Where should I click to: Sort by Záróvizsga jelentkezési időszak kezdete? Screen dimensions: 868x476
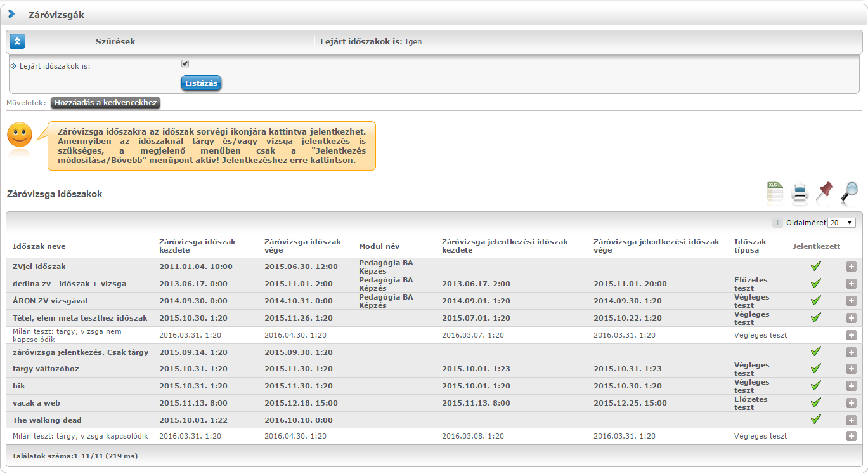tap(505, 246)
